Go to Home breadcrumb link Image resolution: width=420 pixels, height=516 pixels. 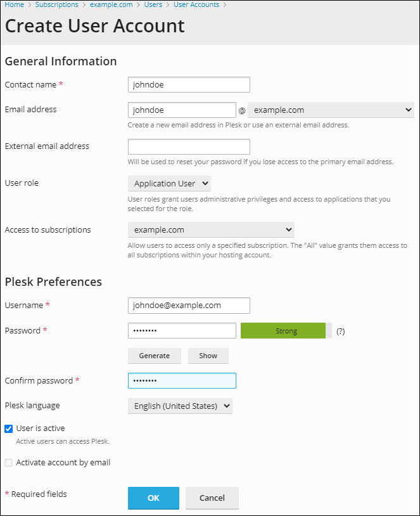14,4
